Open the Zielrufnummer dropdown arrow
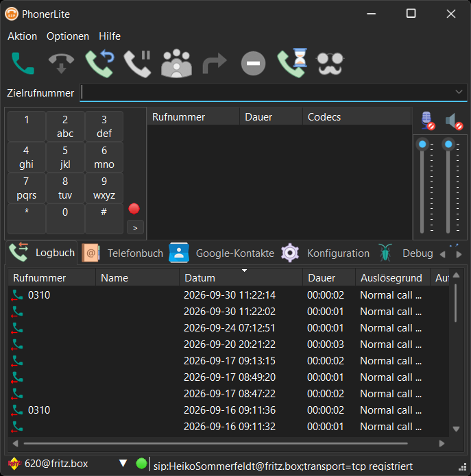471x476 pixels. point(459,92)
